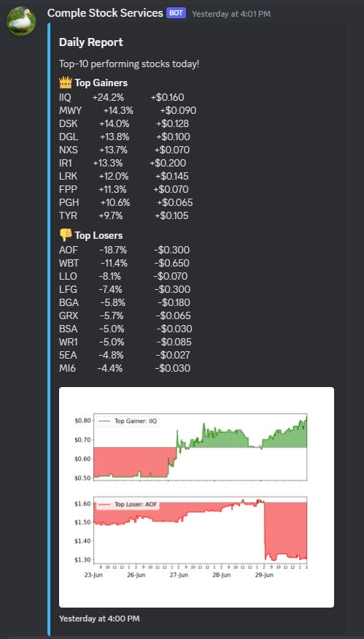Click the TYR +9.7% gainer row
The height and width of the screenshot is (639, 364).
[124, 215]
